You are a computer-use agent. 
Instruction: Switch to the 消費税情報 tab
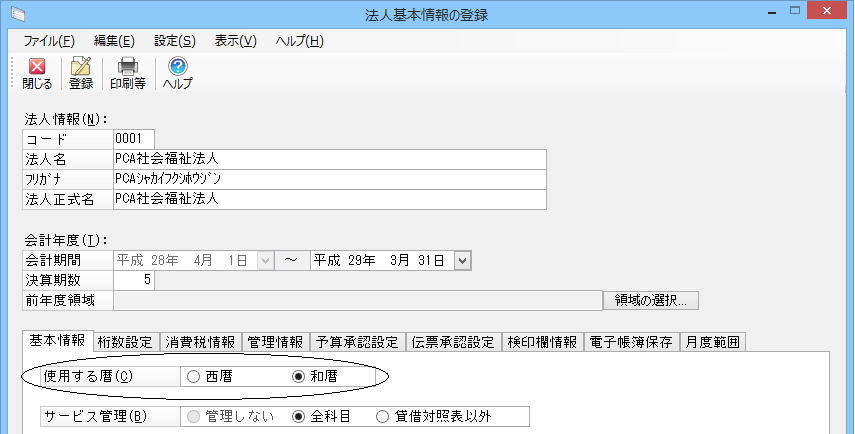tap(200, 342)
